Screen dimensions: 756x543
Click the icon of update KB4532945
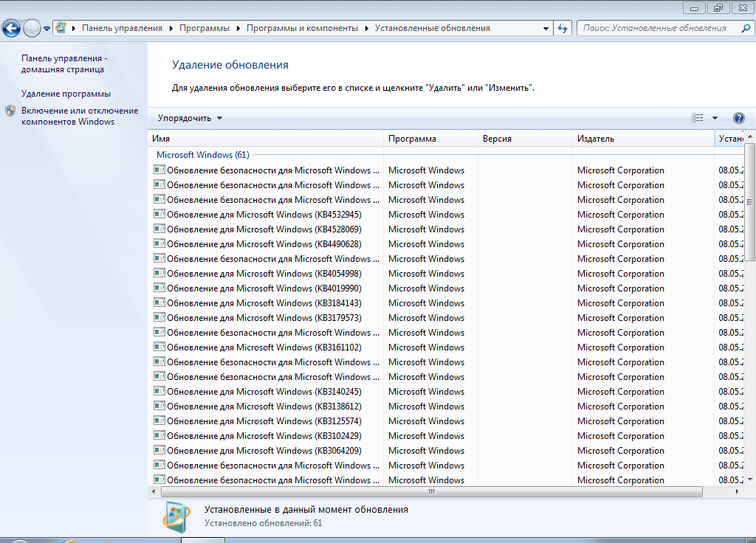(159, 214)
